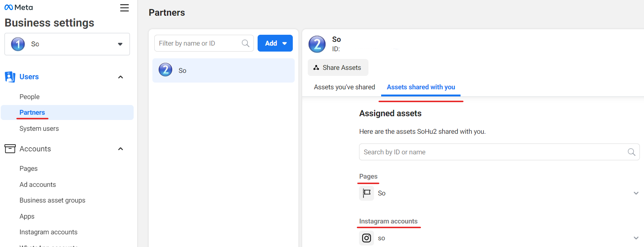Image resolution: width=644 pixels, height=247 pixels.
Task: Click 'Here are the assets SoHu2 shared' text
Action: pos(422,132)
